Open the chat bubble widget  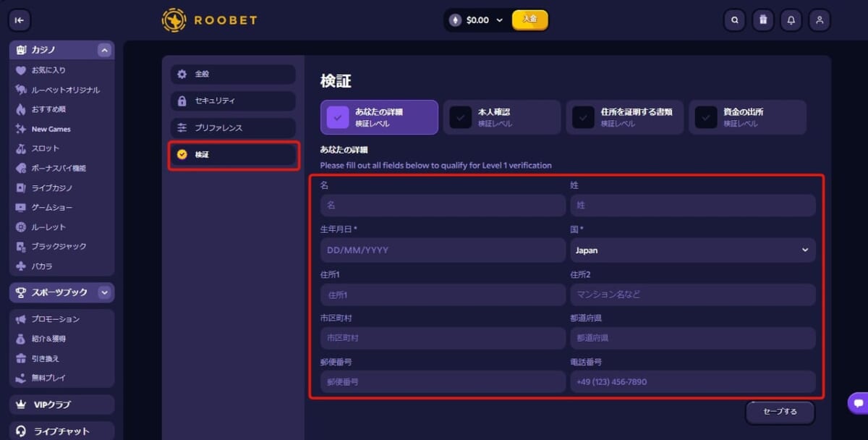859,403
